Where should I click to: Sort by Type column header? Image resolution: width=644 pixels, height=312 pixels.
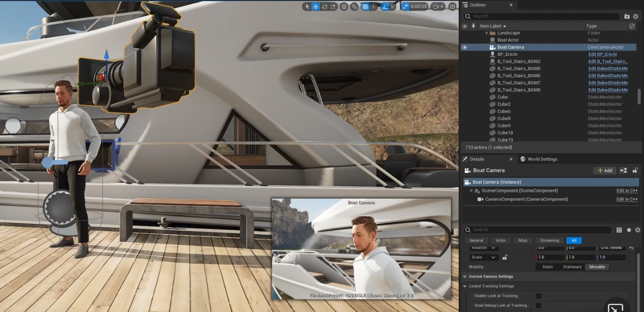[x=591, y=26]
